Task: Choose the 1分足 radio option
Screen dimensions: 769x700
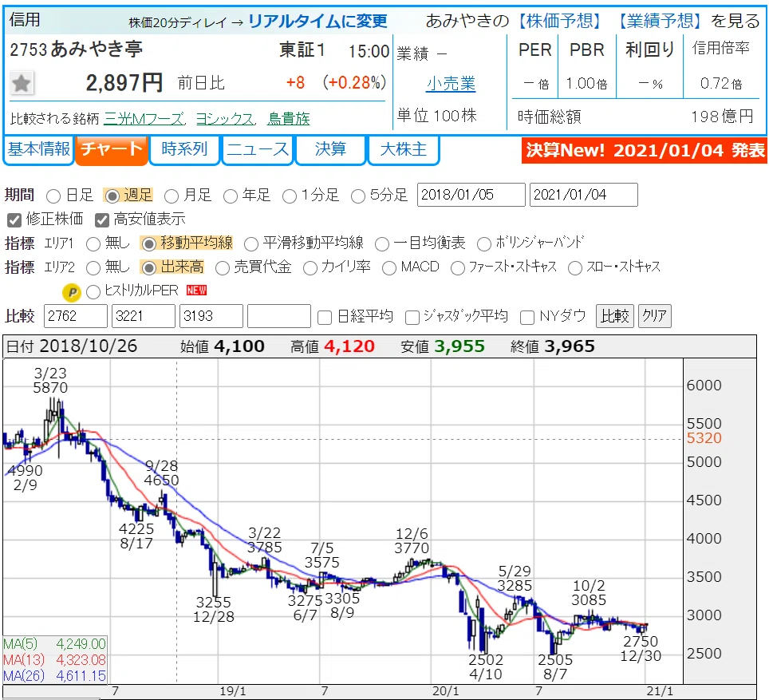Action: [290, 196]
